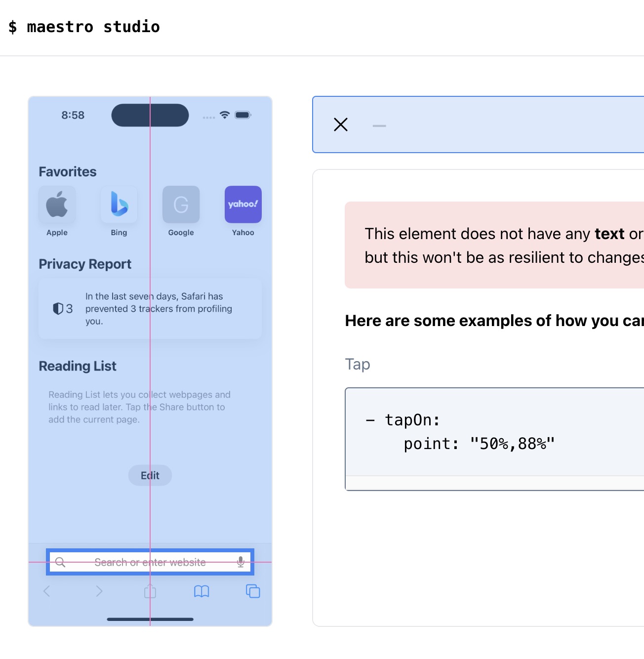Tap the Safari back arrow
Screen dimensions: 644x659
pos(47,591)
